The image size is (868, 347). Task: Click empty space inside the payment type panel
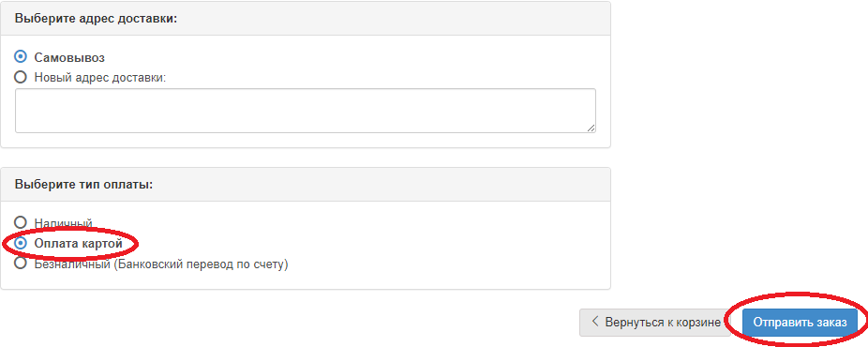pyautogui.click(x=442, y=244)
